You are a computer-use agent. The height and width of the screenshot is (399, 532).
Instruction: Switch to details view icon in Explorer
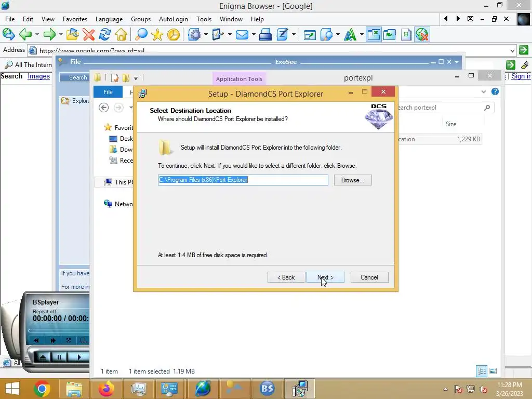482,371
